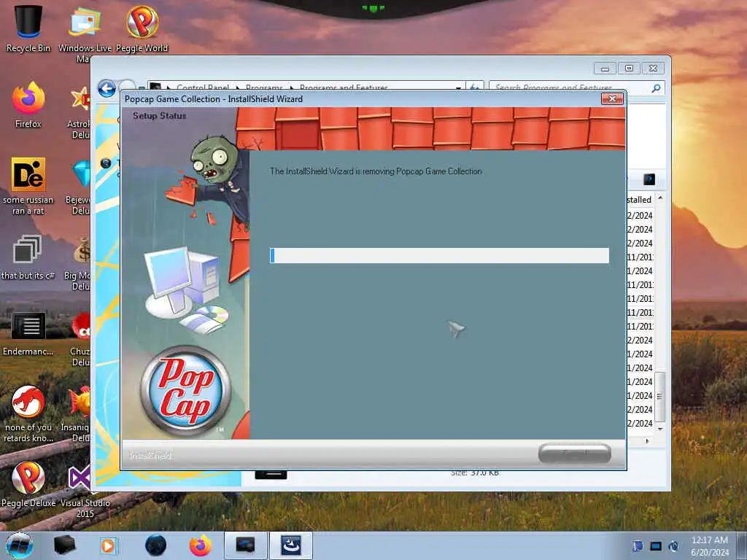Screen dimensions: 747x560
Task: Open the address bar dropdown in Control Panel window
Action: coord(458,88)
